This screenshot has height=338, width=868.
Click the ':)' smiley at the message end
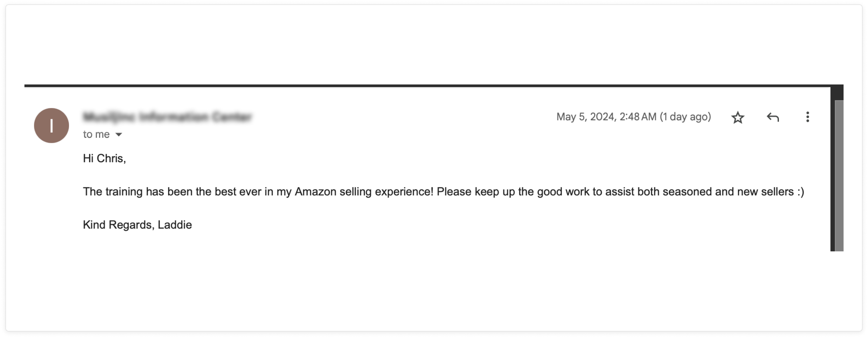801,192
